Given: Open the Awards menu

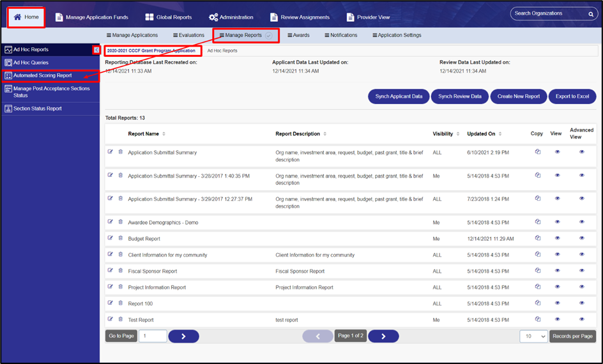Looking at the screenshot, I should coord(298,35).
